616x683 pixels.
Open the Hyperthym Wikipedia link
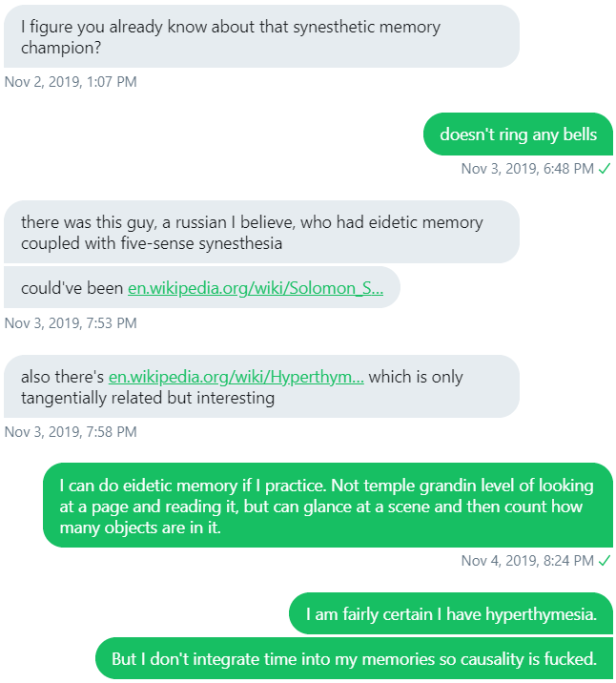[236, 377]
